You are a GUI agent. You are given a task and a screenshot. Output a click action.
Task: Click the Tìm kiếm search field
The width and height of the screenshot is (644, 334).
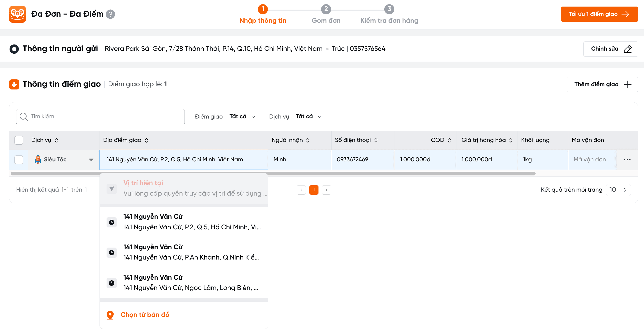click(x=100, y=116)
